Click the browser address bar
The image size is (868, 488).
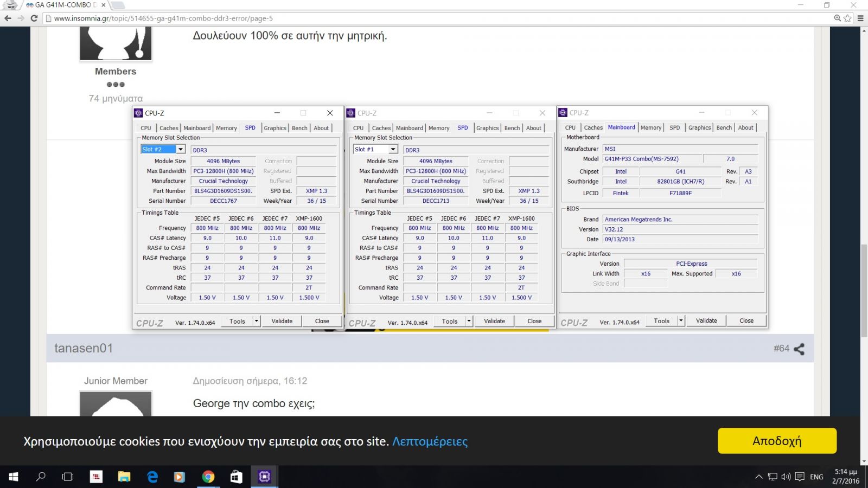434,18
